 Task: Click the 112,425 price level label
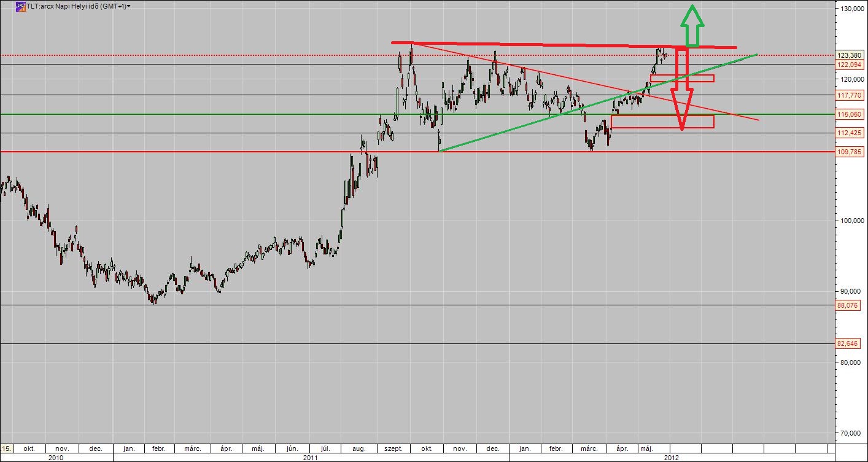coord(850,133)
